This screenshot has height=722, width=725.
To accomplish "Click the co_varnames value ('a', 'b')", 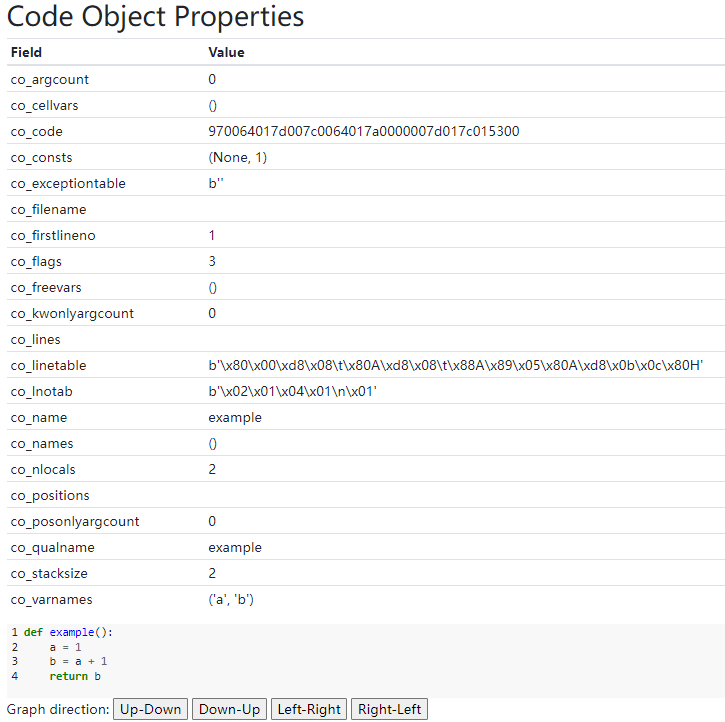I will click(231, 599).
